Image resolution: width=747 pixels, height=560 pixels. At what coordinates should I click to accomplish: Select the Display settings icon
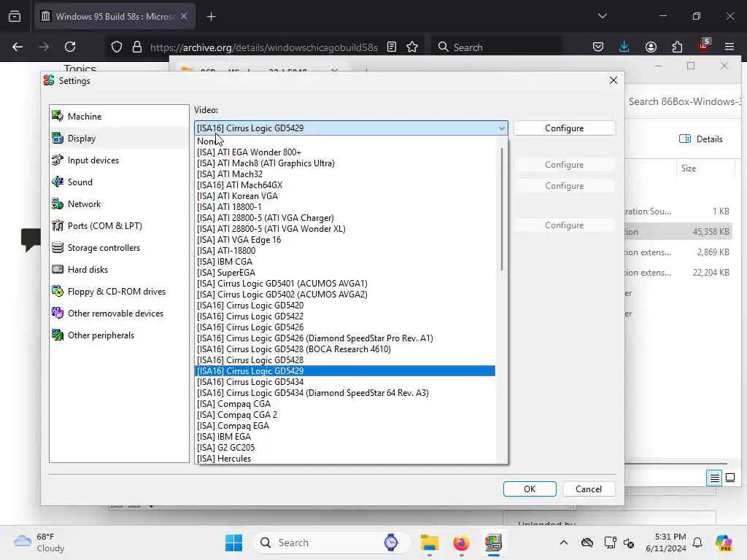point(58,138)
